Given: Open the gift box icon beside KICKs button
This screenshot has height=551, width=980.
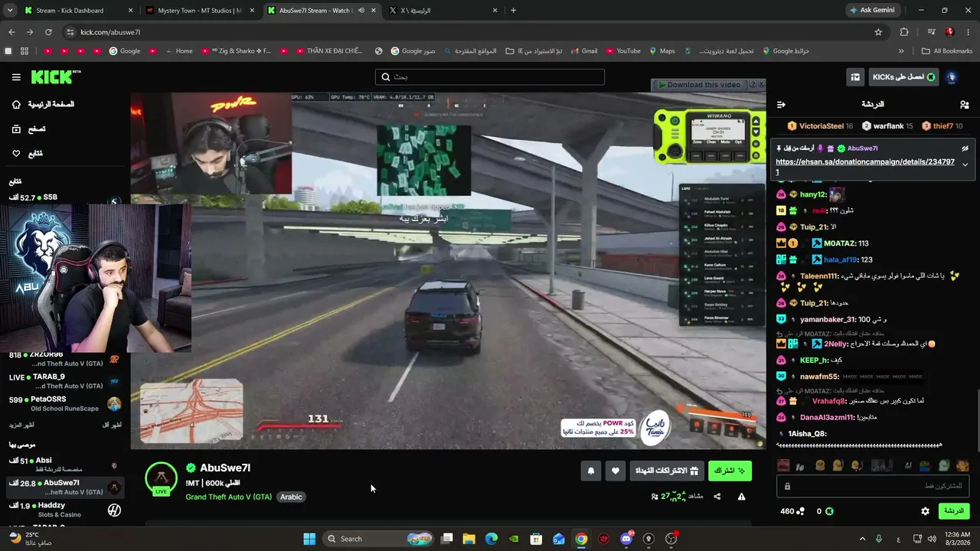Looking at the screenshot, I should point(855,77).
